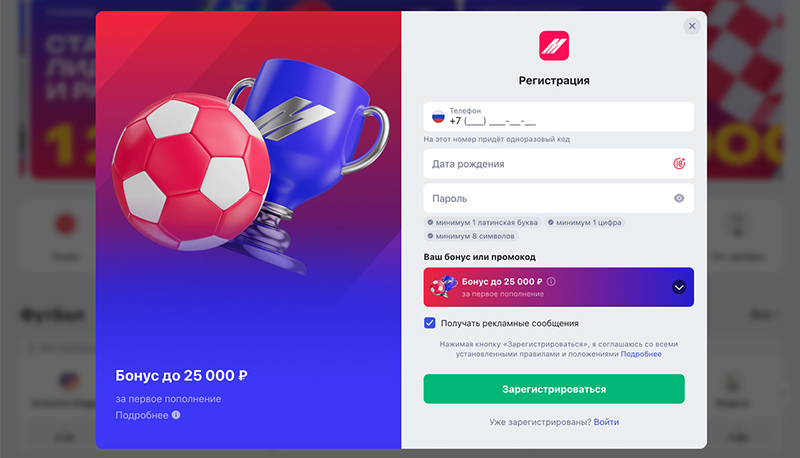This screenshot has height=458, width=800.
Task: Open the Бонус до 25 000 ₽ selector
Action: (559, 287)
